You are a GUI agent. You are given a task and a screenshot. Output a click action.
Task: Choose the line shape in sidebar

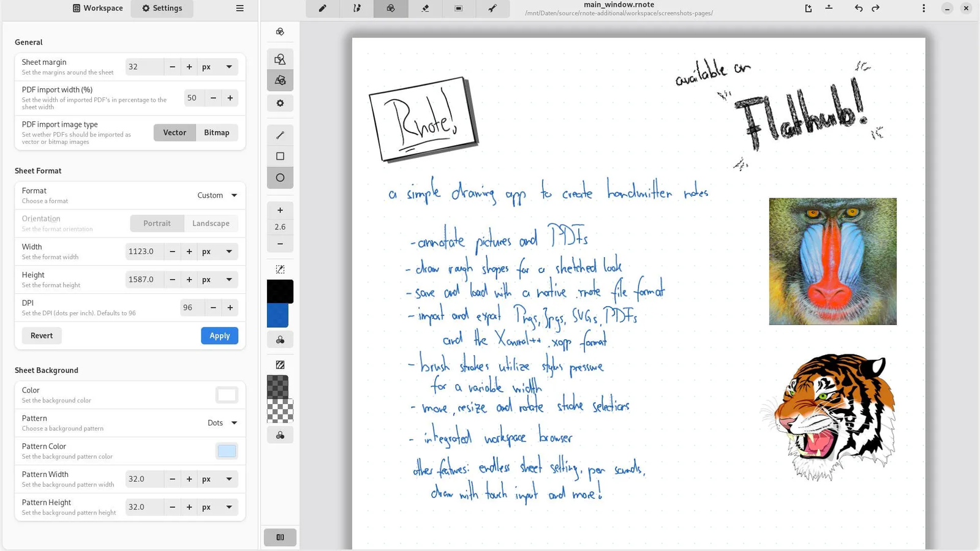click(280, 135)
